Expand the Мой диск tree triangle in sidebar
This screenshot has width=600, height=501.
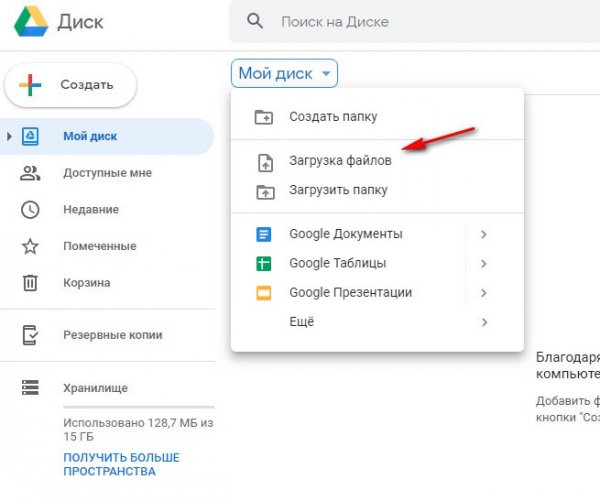[x=9, y=136]
